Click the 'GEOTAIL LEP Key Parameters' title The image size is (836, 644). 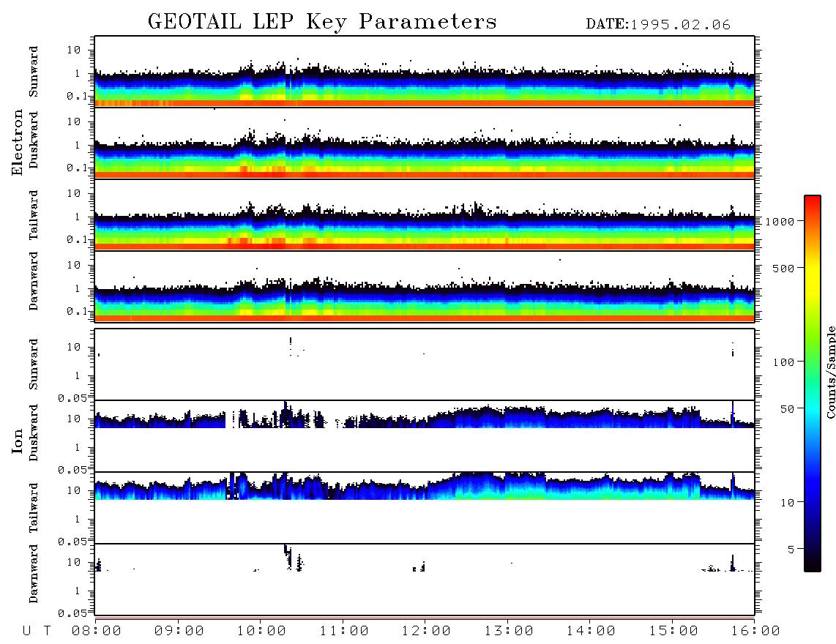tap(322, 23)
